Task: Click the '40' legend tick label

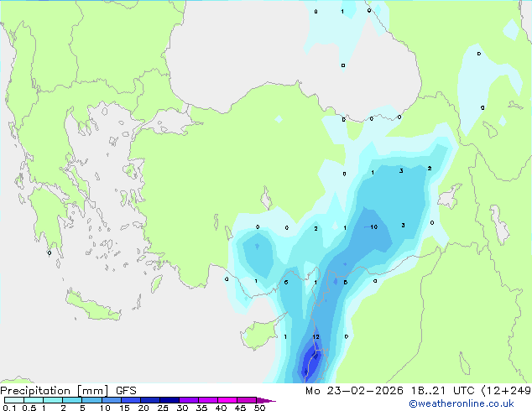Action: [221, 408]
